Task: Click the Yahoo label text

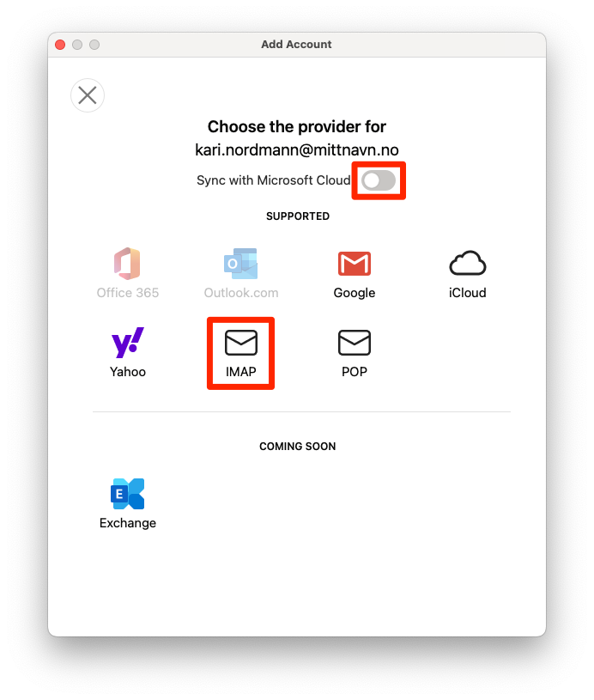Action: (128, 371)
